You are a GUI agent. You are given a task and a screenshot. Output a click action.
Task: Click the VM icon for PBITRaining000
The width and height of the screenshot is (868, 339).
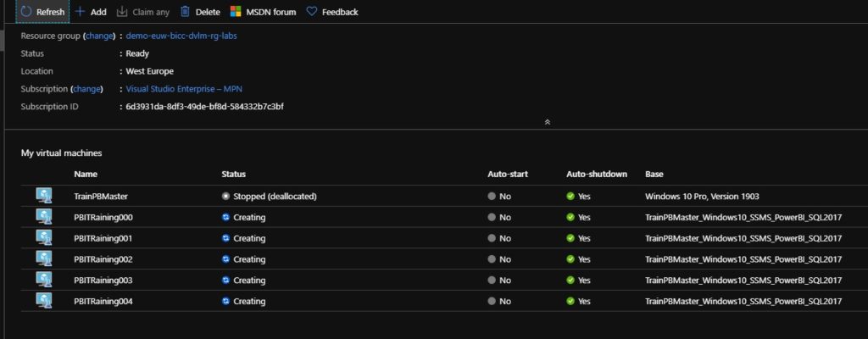click(44, 217)
